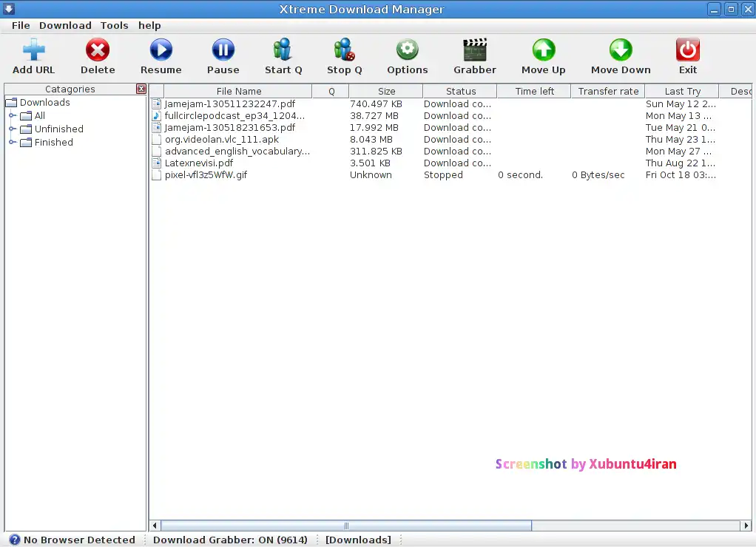Select the Unfinished category label
This screenshot has width=756, height=547.
point(59,129)
